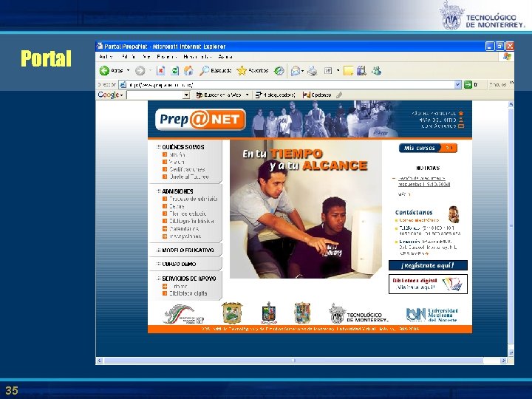This screenshot has width=532, height=399.
Task: Open the Certificaciones link under Quiénes Somos
Action: coord(187,169)
